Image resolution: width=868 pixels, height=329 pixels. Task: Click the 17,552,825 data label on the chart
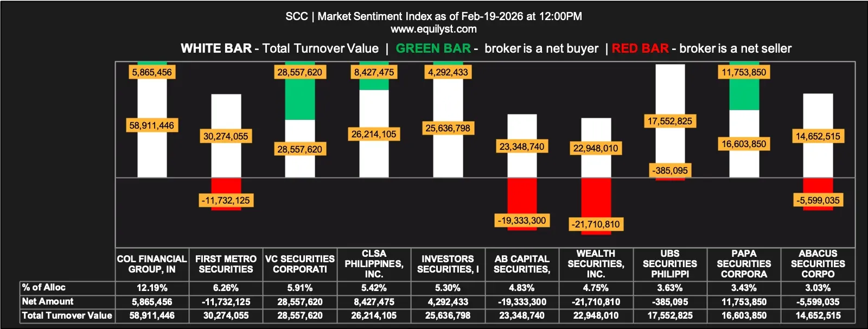click(x=670, y=121)
